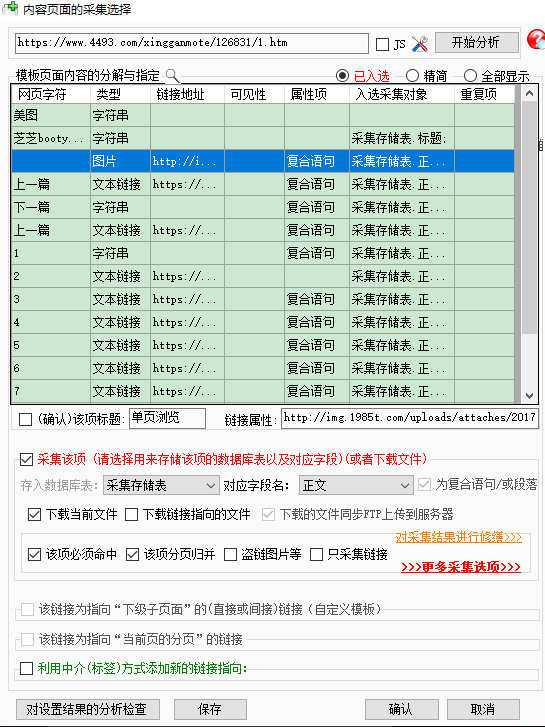Select the 精简 radio option
Image resolution: width=545 pixels, height=727 pixels.
412,76
